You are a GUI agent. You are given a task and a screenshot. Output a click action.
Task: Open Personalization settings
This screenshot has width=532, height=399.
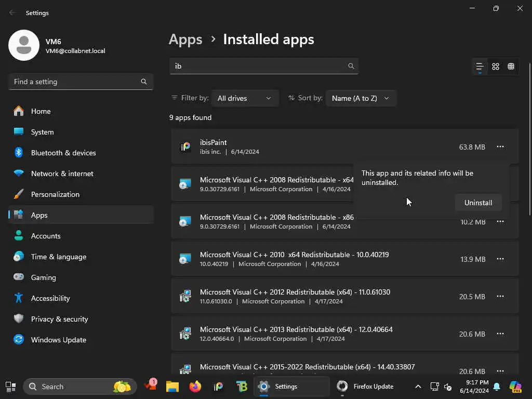[81, 194]
